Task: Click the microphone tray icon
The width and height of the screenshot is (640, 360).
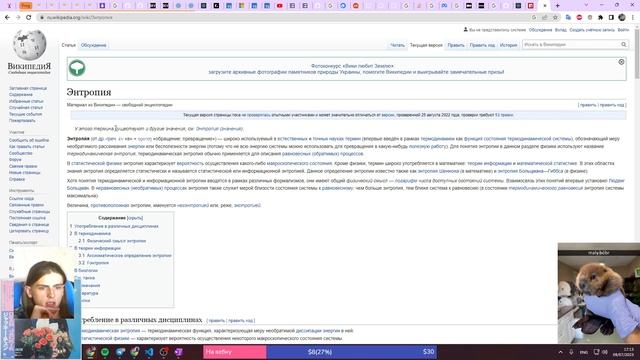Action: [x=571, y=352]
